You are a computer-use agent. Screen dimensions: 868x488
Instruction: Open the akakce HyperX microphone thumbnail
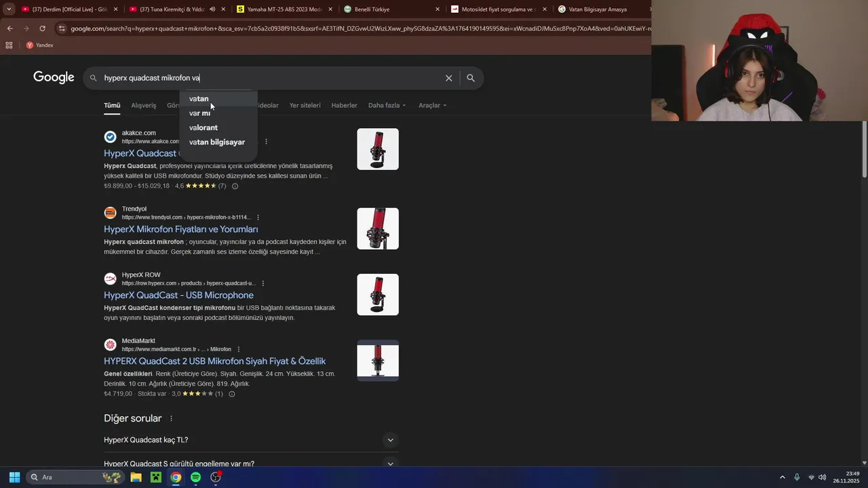[378, 149]
